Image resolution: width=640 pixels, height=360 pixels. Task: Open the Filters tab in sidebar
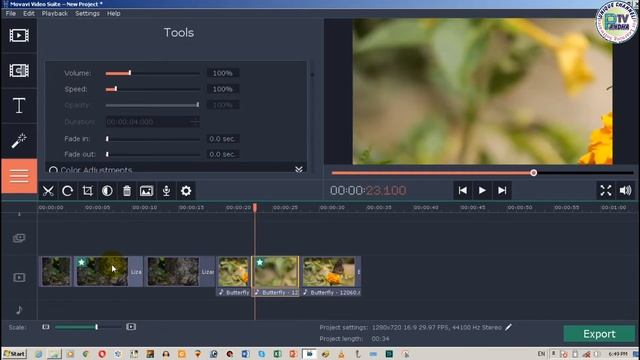(19, 71)
